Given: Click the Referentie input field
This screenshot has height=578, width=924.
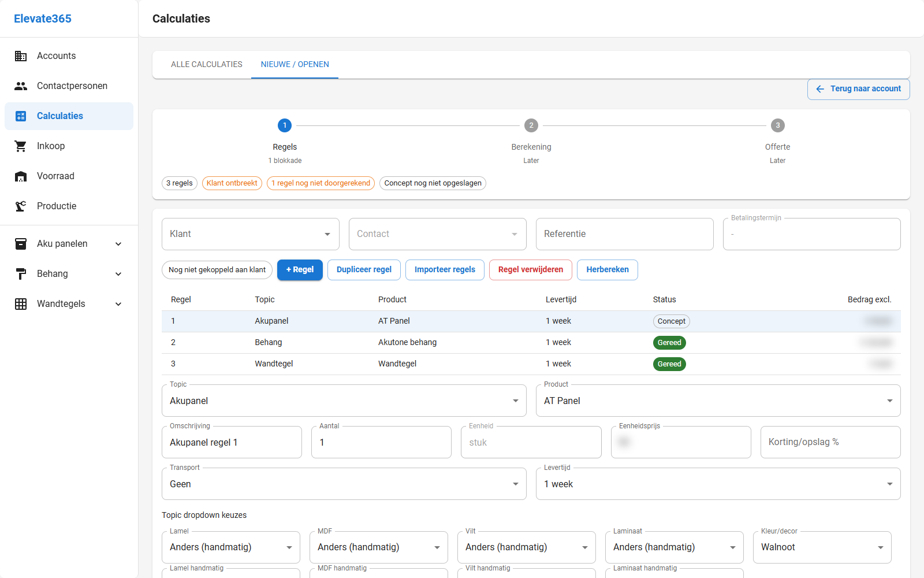Looking at the screenshot, I should click(625, 234).
